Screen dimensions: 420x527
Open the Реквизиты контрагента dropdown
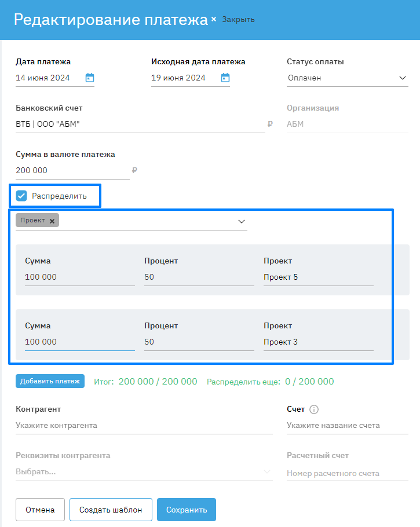144,472
